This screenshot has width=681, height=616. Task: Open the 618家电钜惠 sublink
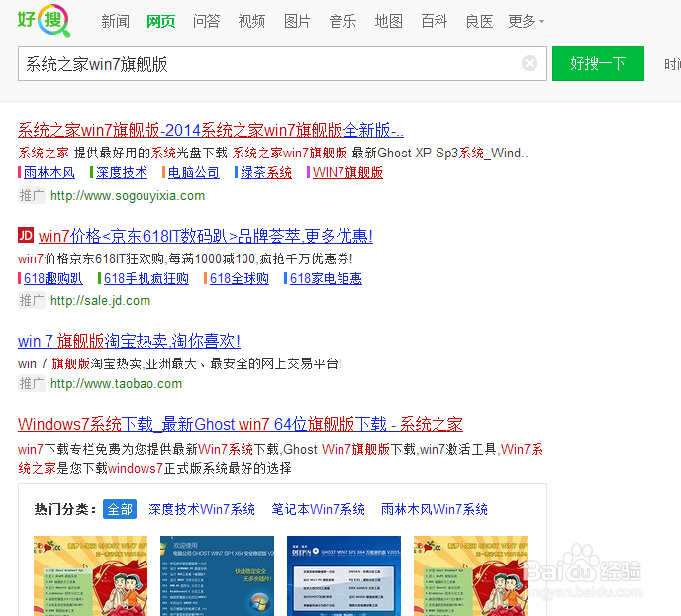click(326, 278)
